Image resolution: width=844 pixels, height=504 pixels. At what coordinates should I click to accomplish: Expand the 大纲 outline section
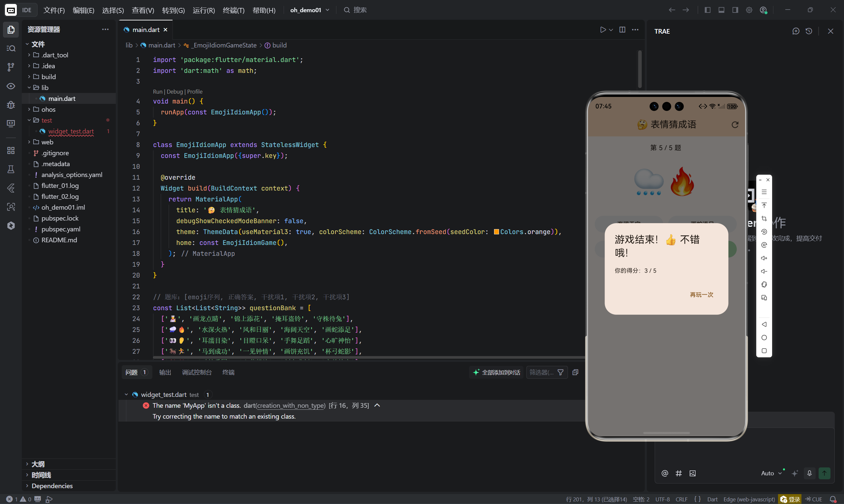point(38,464)
